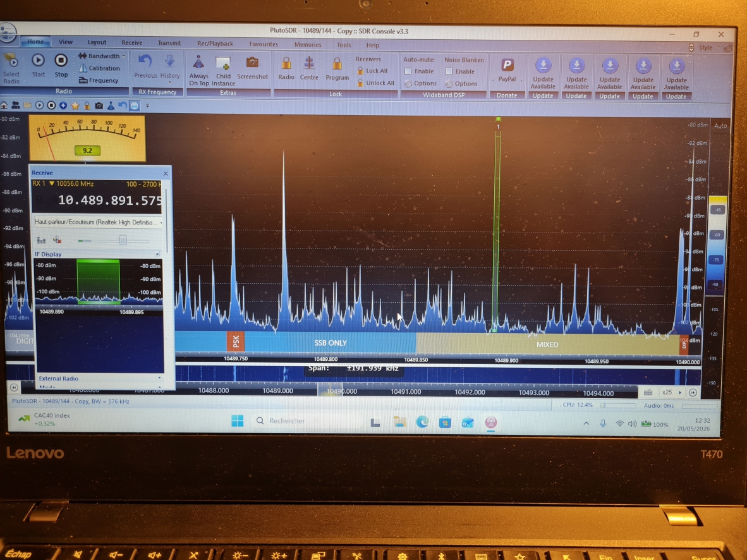Click the quick access folder icon

tap(28, 105)
